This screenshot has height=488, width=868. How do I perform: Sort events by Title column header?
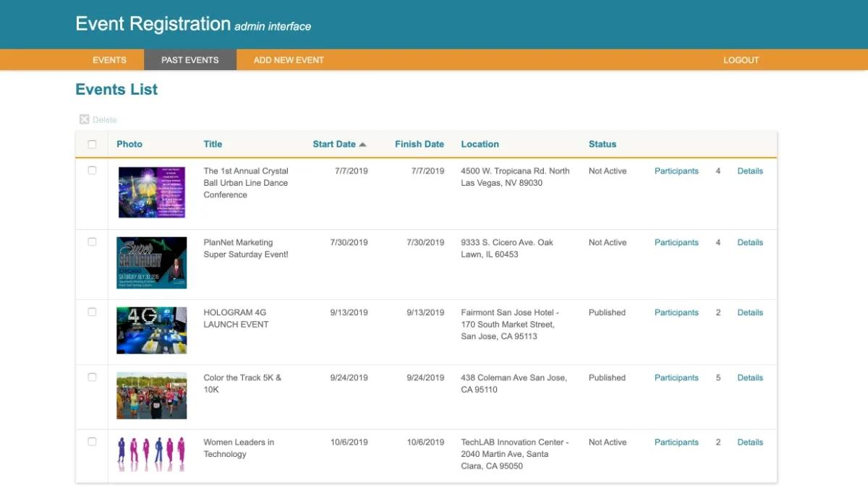pyautogui.click(x=213, y=144)
